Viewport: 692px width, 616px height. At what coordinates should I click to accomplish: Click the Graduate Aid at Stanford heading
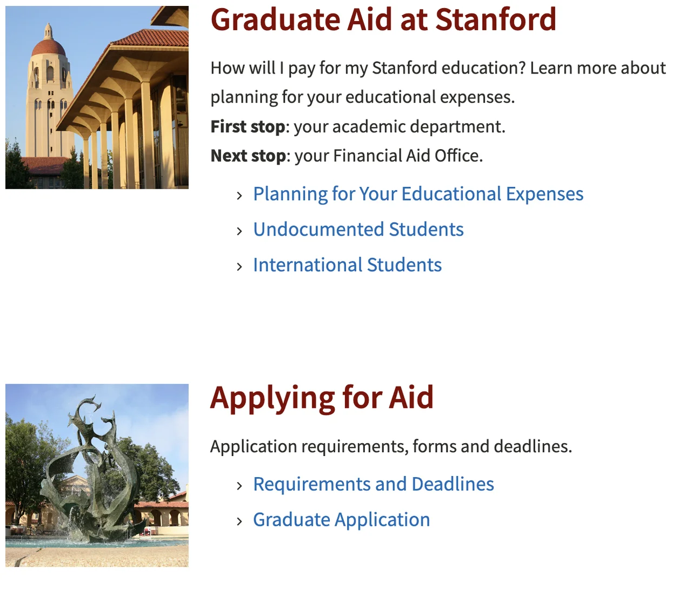coord(383,20)
